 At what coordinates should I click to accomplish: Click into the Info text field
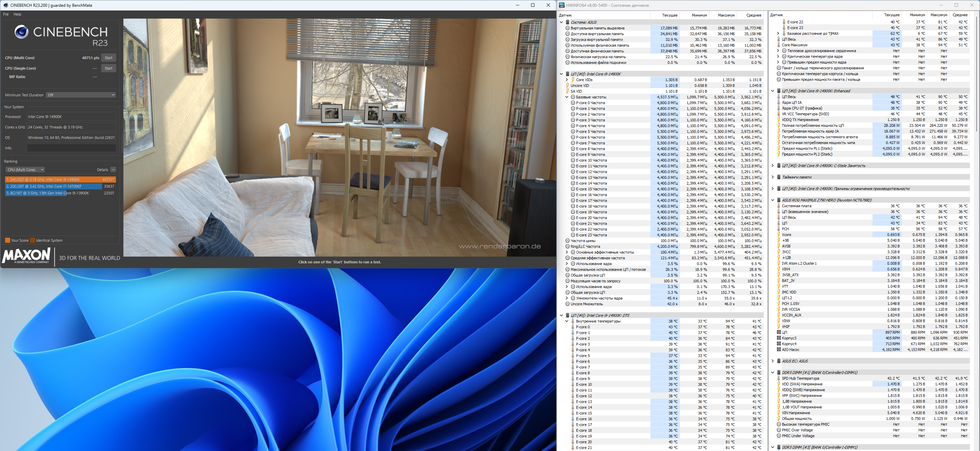tap(72, 148)
